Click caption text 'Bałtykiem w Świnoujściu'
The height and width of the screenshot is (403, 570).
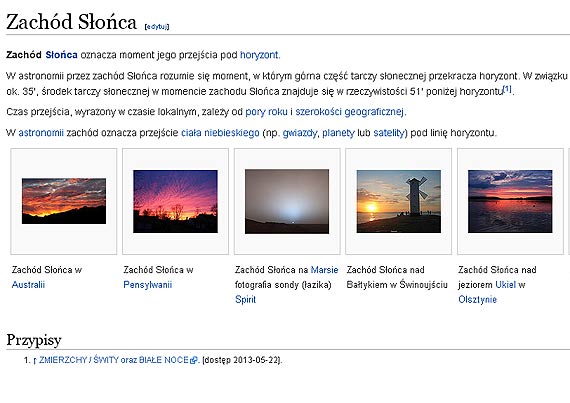tap(397, 285)
